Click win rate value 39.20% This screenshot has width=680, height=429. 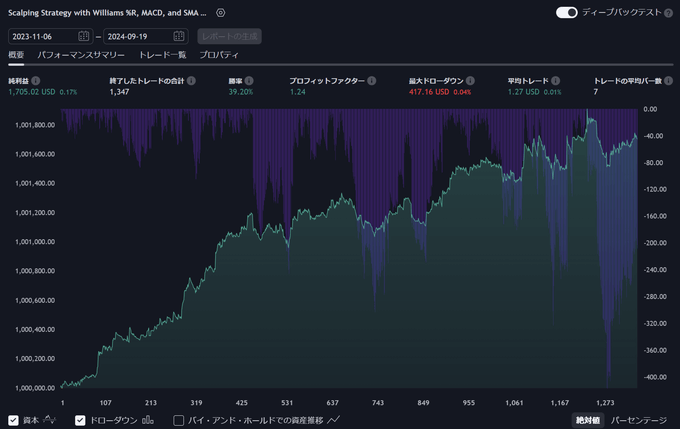[241, 92]
